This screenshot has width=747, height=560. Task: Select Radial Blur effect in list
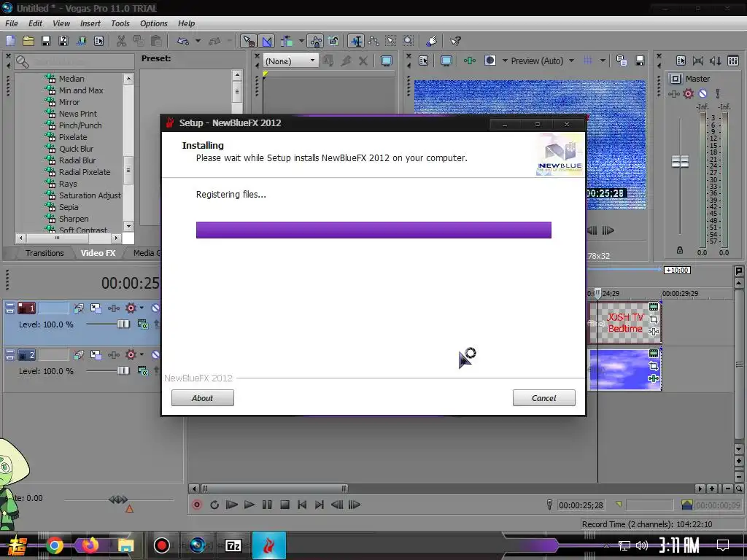click(x=77, y=160)
